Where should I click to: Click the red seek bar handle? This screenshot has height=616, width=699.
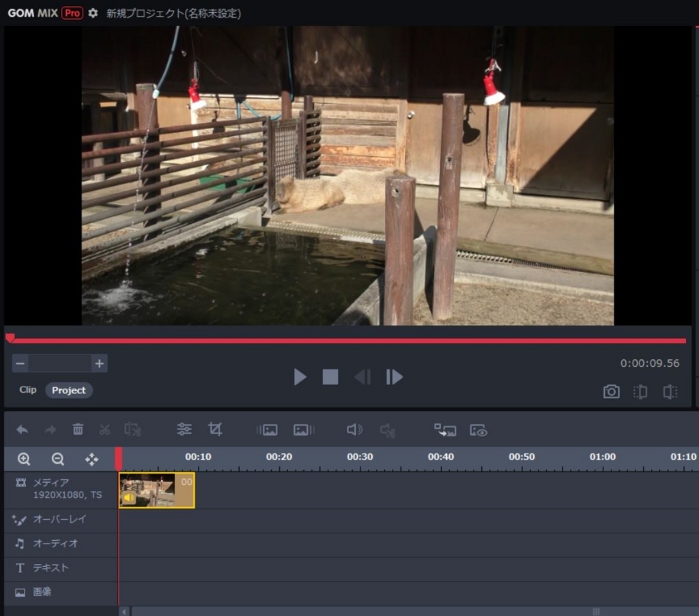[x=10, y=337]
